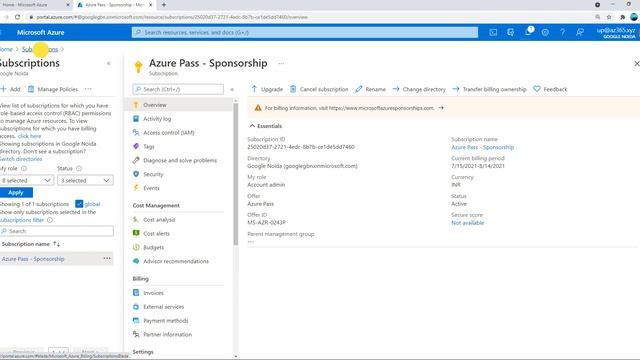The height and width of the screenshot is (360, 640).
Task: Click the Access control (IAM) icon
Action: [x=136, y=133]
